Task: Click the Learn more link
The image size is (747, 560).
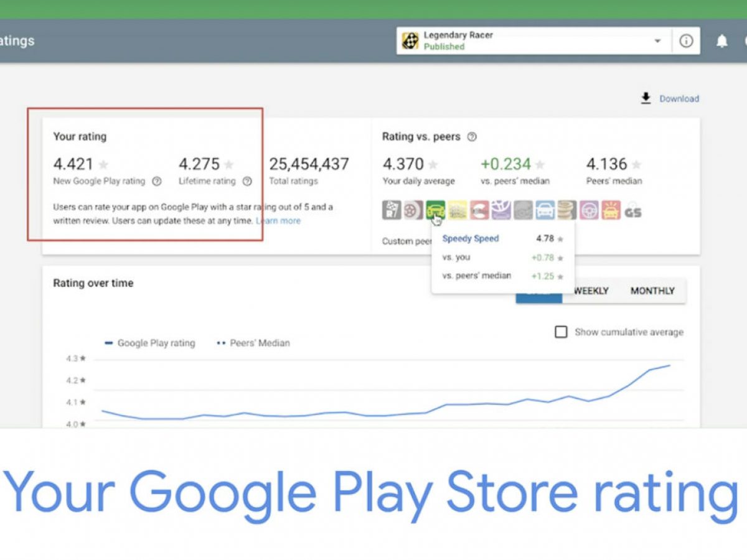Action: click(x=278, y=221)
